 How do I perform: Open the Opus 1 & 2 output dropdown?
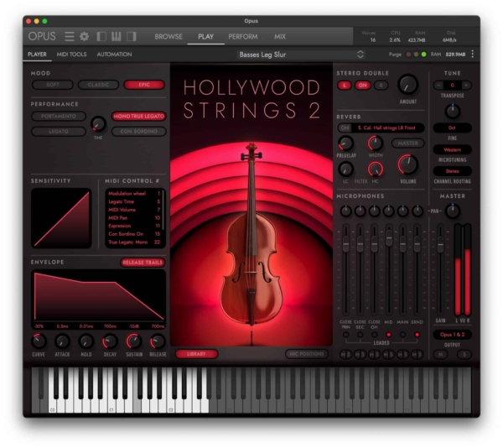pyautogui.click(x=452, y=335)
